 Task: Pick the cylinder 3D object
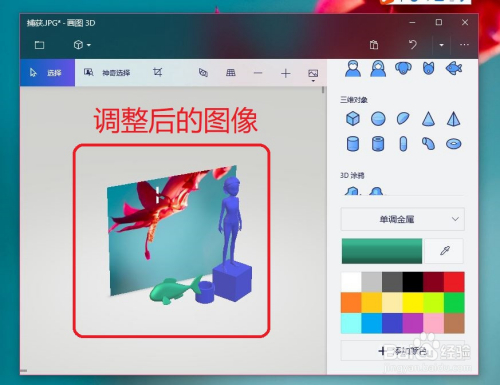coord(353,144)
